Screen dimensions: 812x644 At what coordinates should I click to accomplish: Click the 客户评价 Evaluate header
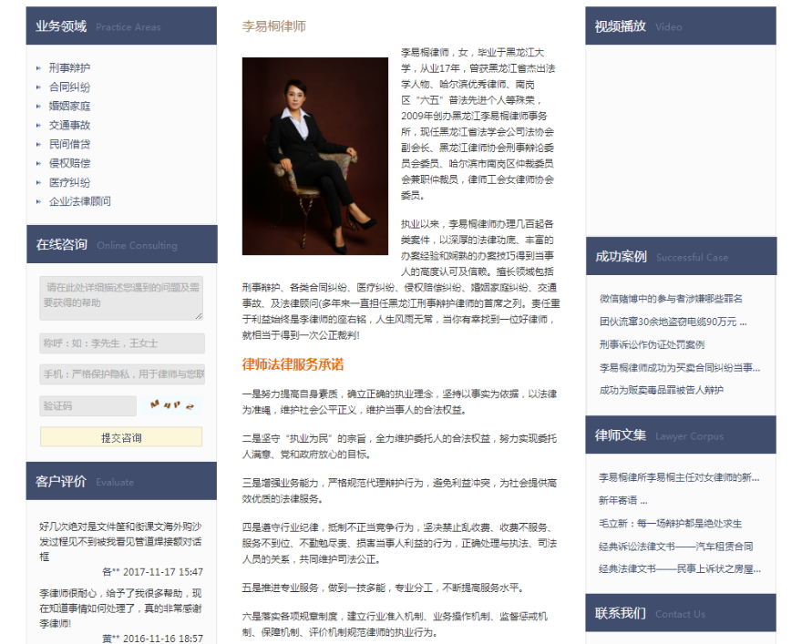(121, 482)
